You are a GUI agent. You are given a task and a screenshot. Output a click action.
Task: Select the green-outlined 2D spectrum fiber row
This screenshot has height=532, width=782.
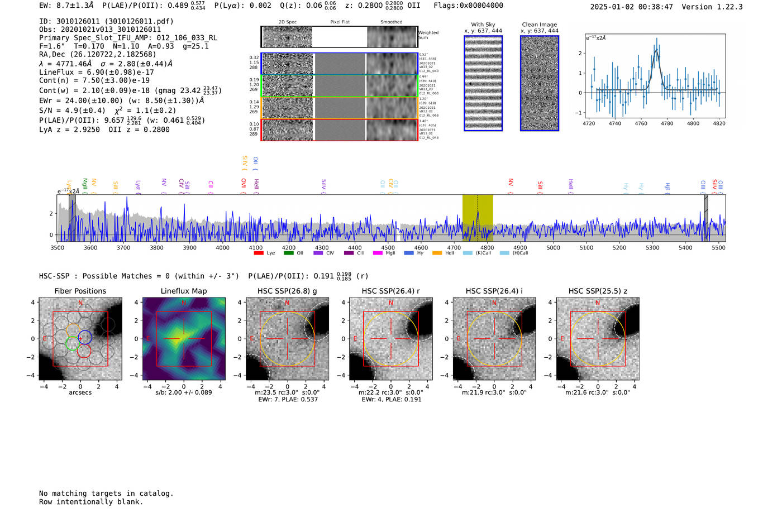coord(340,86)
